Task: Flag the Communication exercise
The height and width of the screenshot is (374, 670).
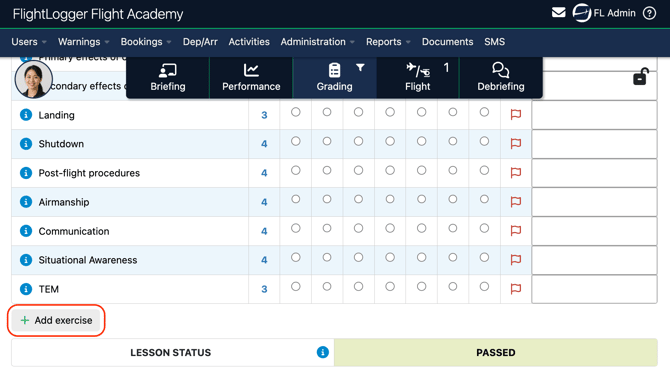Action: [x=516, y=231]
